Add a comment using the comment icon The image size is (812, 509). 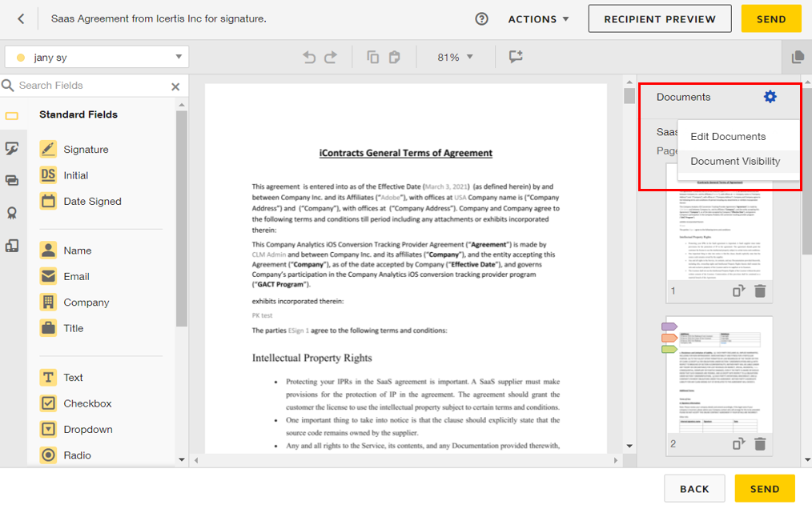pyautogui.click(x=515, y=57)
